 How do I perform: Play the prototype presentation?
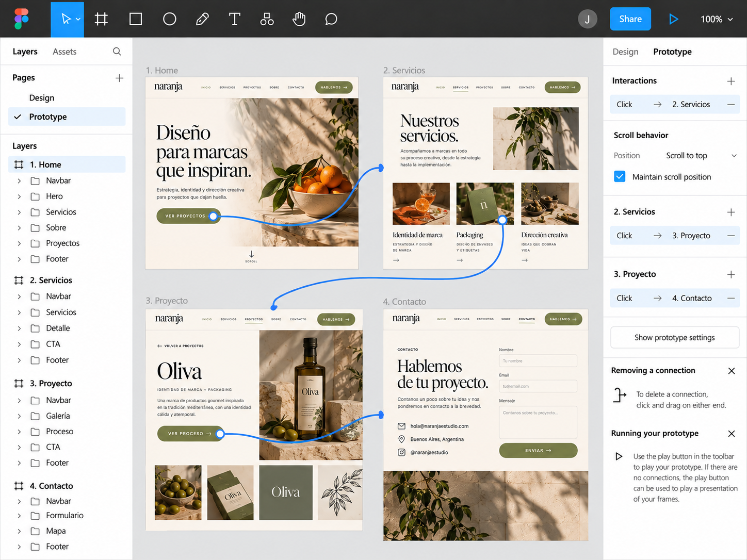pyautogui.click(x=673, y=19)
